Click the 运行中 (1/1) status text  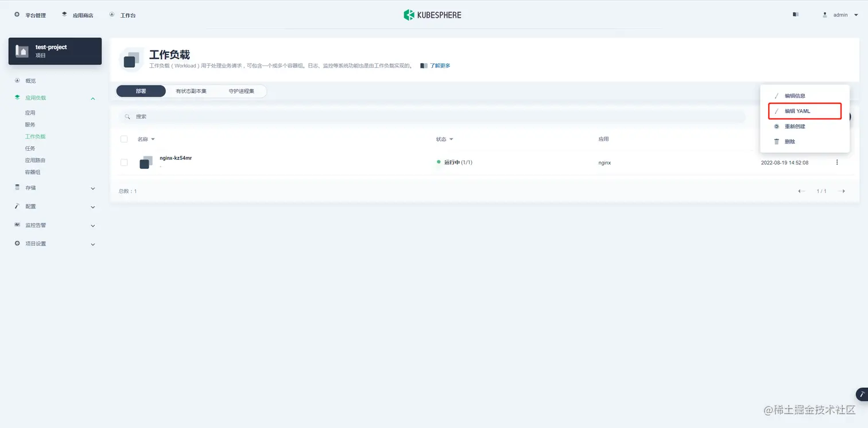coord(458,163)
